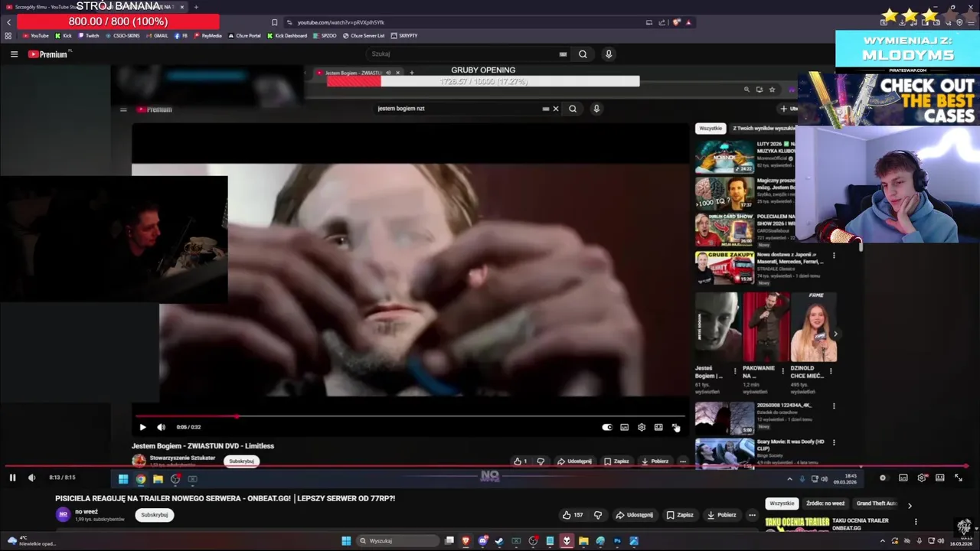Open TAKU OCENIA TRAILER recommended thumbnail
This screenshot has height=551, width=980.
(797, 524)
